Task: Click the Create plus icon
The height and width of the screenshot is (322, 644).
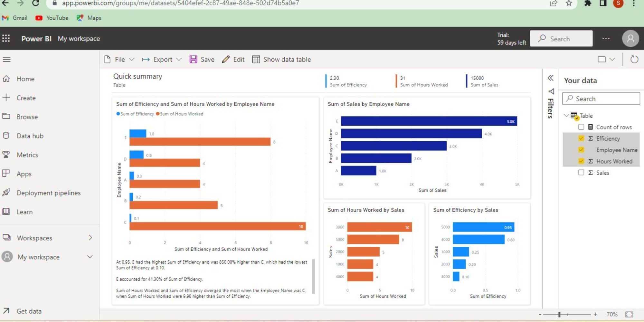Action: point(6,98)
